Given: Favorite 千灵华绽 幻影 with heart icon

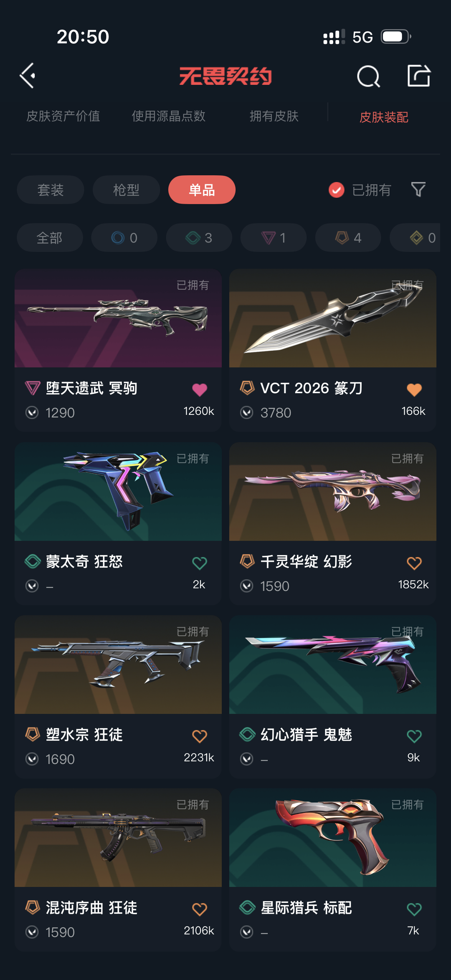Looking at the screenshot, I should point(414,563).
